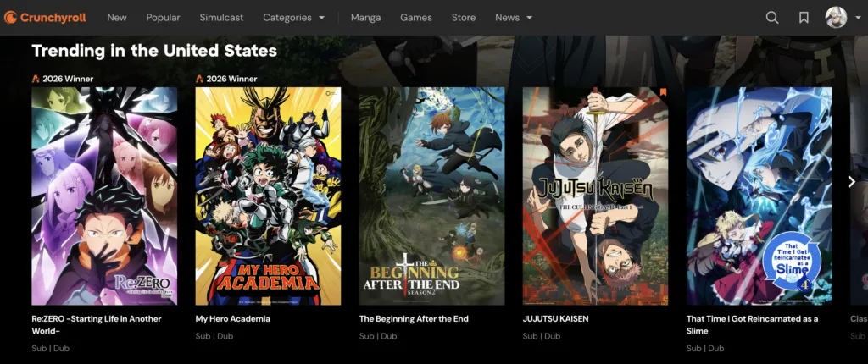
Task: Click the award icon above My Hero Academia poster
Action: pos(200,79)
